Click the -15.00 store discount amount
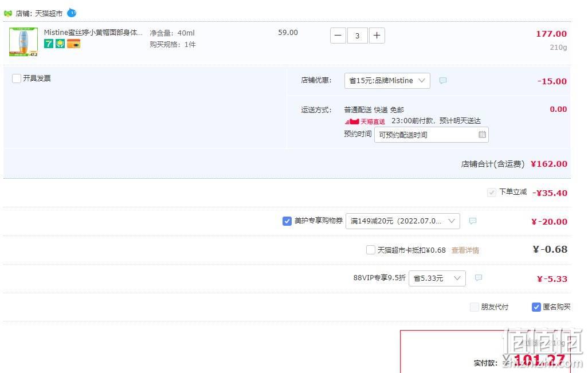588x373 pixels. click(552, 81)
